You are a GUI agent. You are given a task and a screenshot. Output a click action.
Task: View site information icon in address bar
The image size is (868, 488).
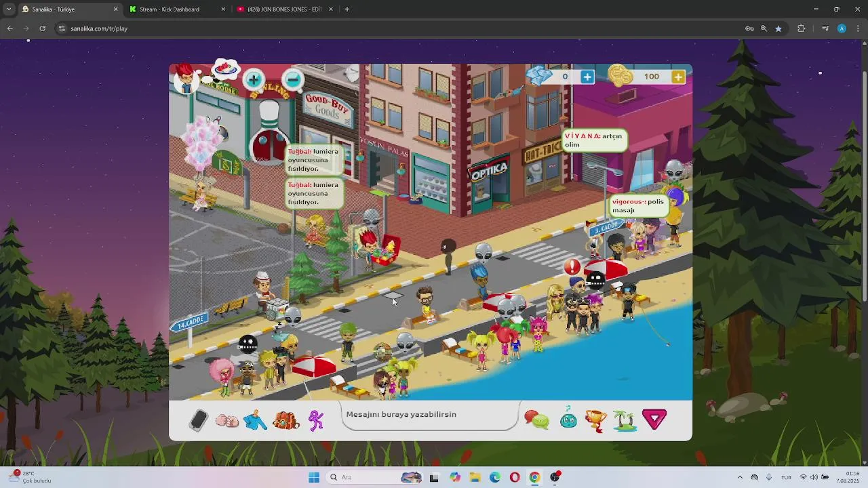[62, 28]
